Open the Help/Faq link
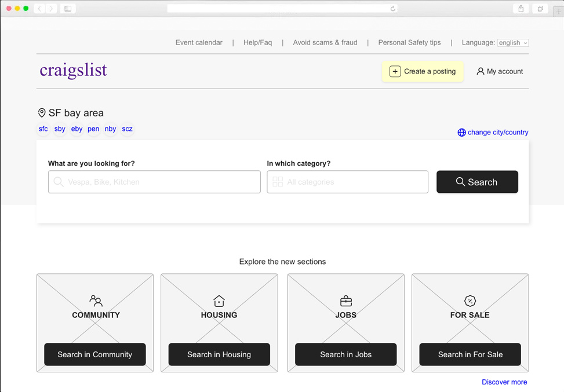Viewport: 564px width, 392px height. click(257, 42)
